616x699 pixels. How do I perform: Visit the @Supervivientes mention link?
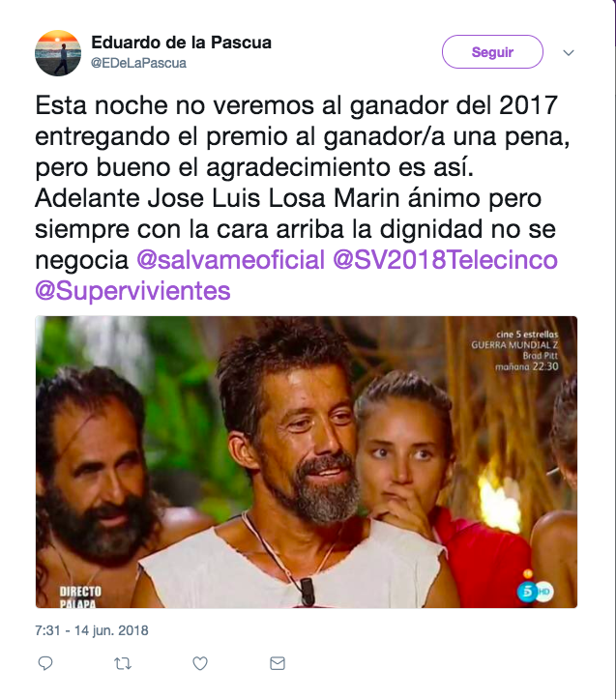pos(132,291)
